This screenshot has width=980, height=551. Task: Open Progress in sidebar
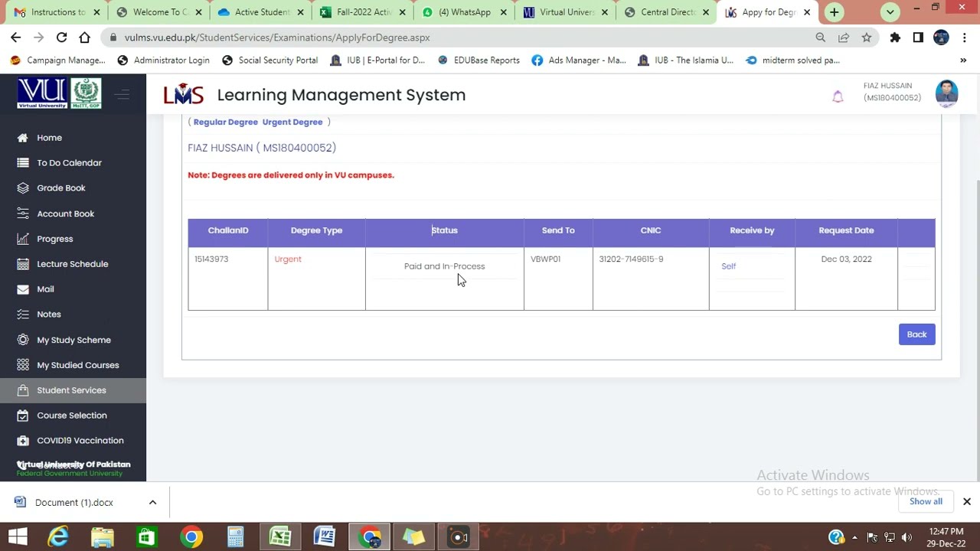tap(54, 239)
